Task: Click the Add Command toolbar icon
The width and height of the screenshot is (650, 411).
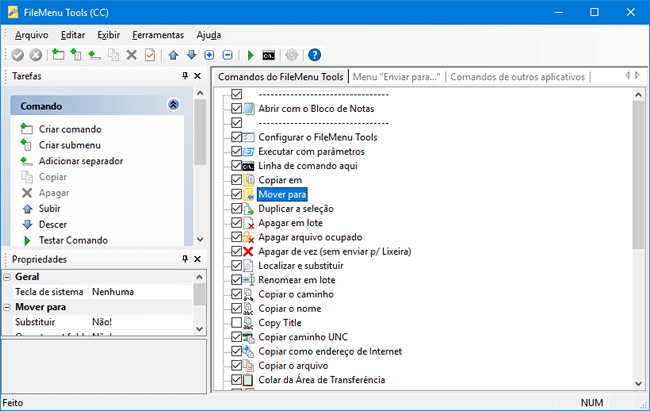Action: pyautogui.click(x=58, y=55)
